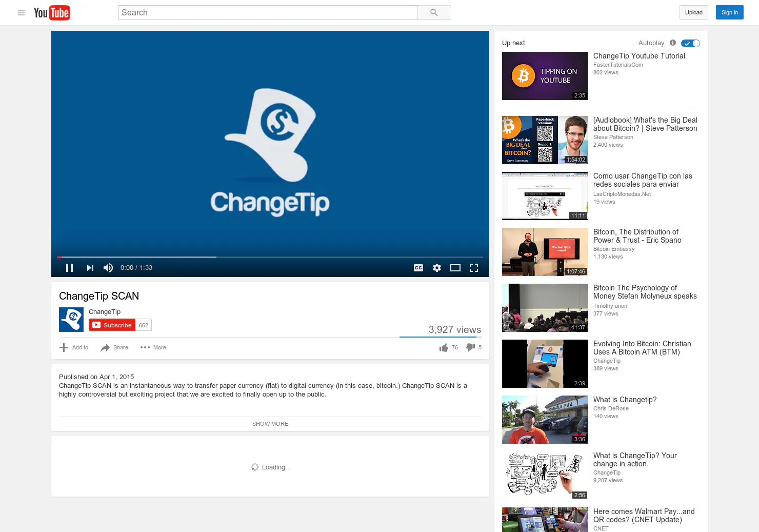Seek along the video progress bar
This screenshot has height=532, width=759.
(270, 257)
